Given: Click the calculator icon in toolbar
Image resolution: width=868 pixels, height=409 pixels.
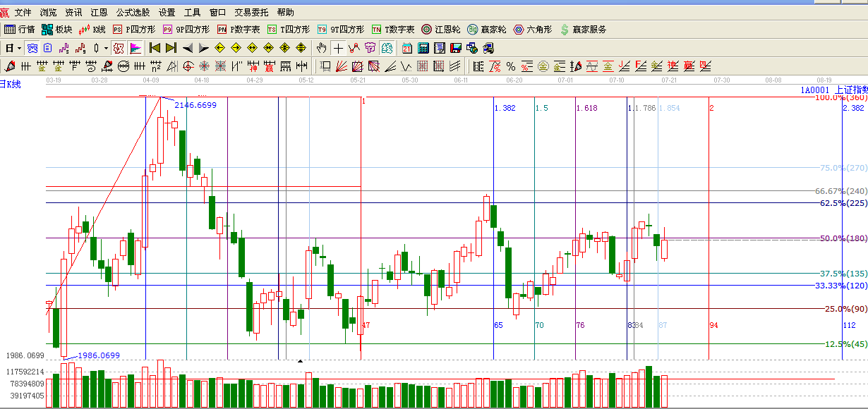Looking at the screenshot, I should (423, 48).
